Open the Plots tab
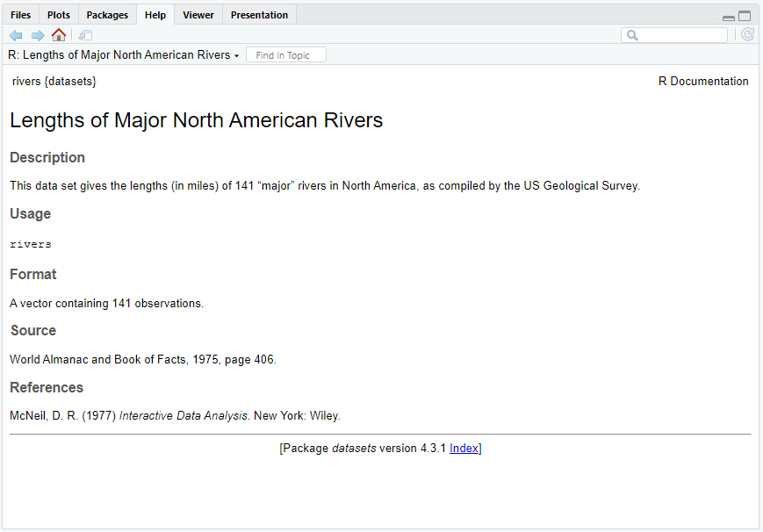This screenshot has width=763, height=532. coord(59,15)
